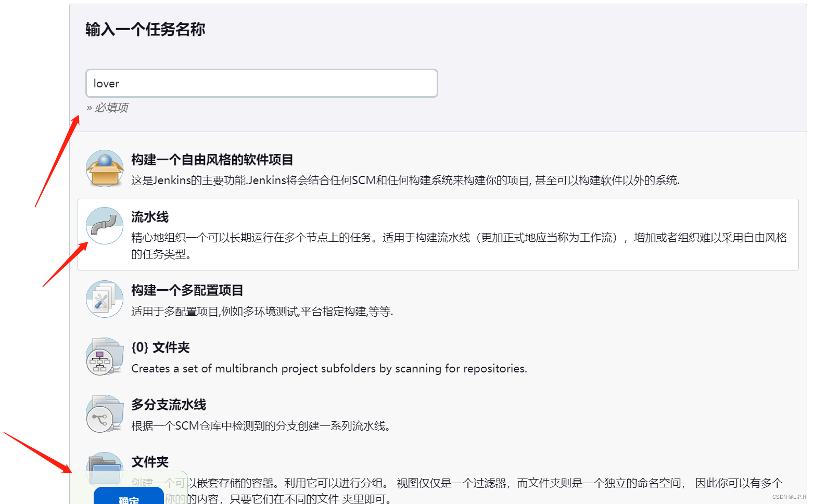The width and height of the screenshot is (814, 504).
Task: Click the 根据一个SCM仓库 description text
Action: pos(261,426)
